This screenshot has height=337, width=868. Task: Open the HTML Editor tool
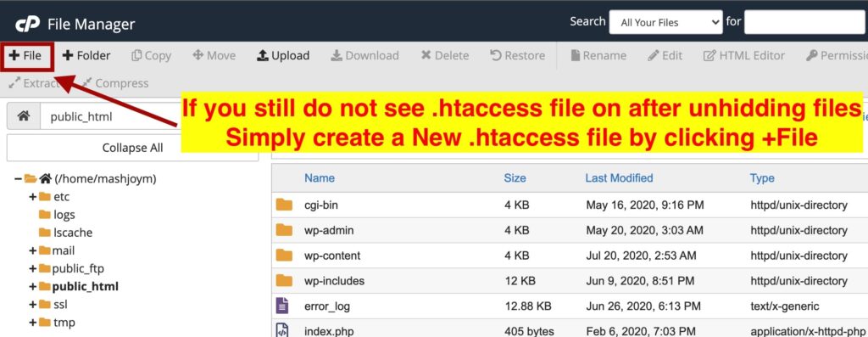744,55
